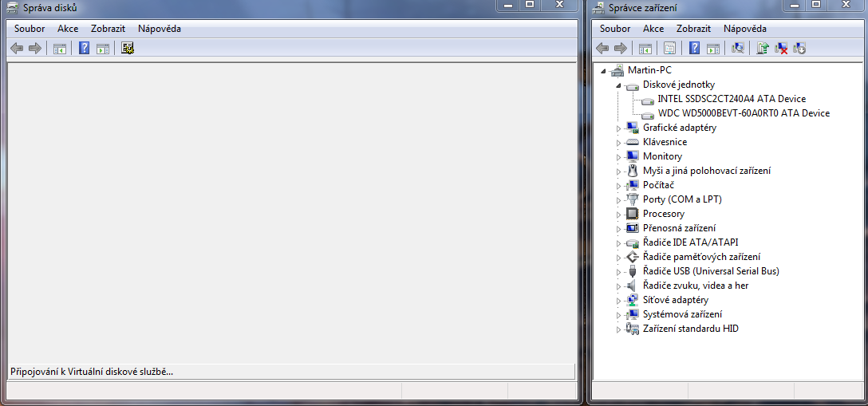Viewport: 868px width, 406px height.
Task: Click status text Připojování k Virtuální diskové službě
Action: pos(92,372)
